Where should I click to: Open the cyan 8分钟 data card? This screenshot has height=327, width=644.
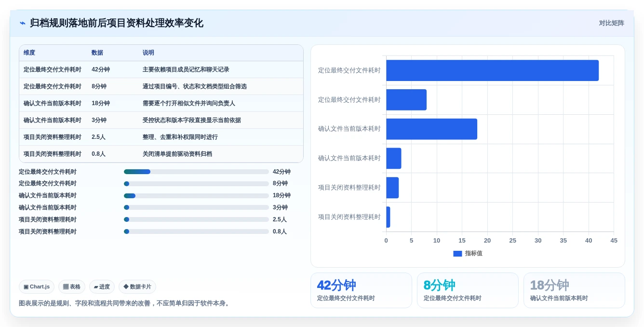pos(468,290)
